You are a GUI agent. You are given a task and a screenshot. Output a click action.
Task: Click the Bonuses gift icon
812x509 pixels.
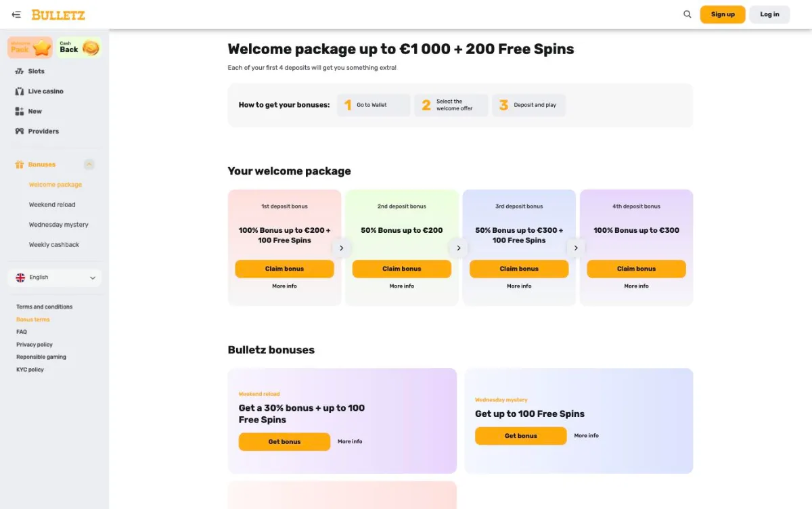coord(20,164)
